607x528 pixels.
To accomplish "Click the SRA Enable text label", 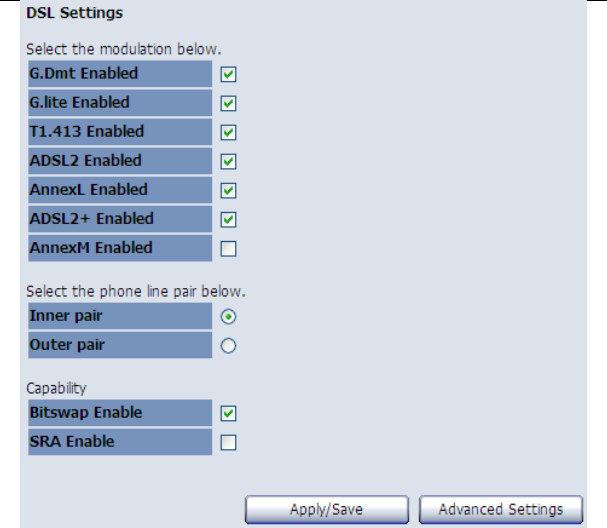I will pyautogui.click(x=72, y=441).
